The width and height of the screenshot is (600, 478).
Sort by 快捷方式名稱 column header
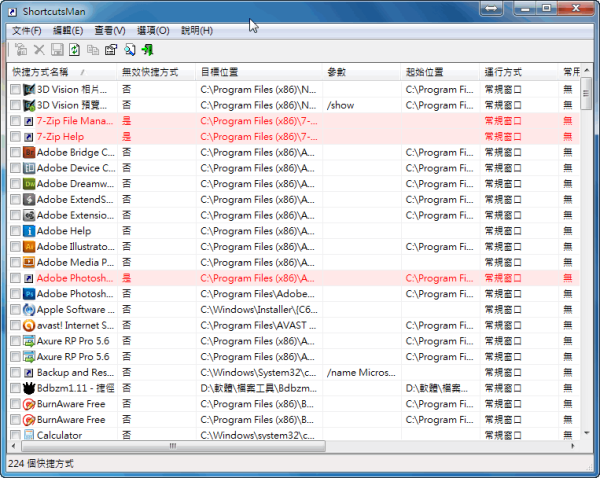click(x=62, y=72)
